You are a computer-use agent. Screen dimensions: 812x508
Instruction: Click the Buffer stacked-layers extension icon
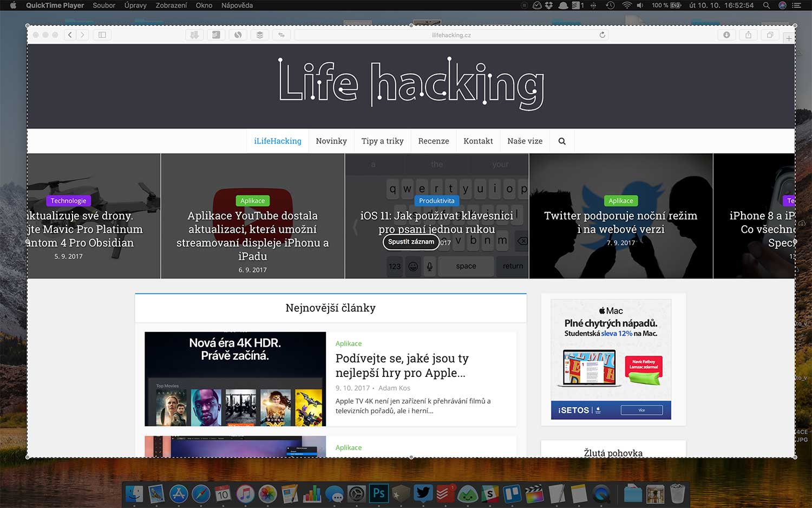pyautogui.click(x=259, y=35)
